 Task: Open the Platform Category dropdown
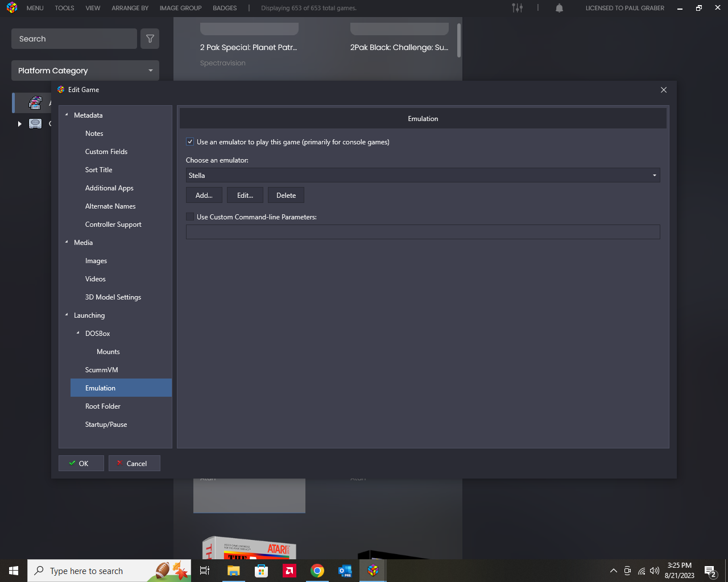(85, 70)
